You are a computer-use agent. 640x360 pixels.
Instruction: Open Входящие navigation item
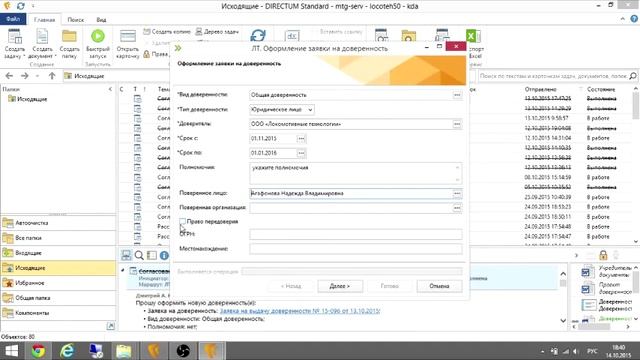(58, 253)
